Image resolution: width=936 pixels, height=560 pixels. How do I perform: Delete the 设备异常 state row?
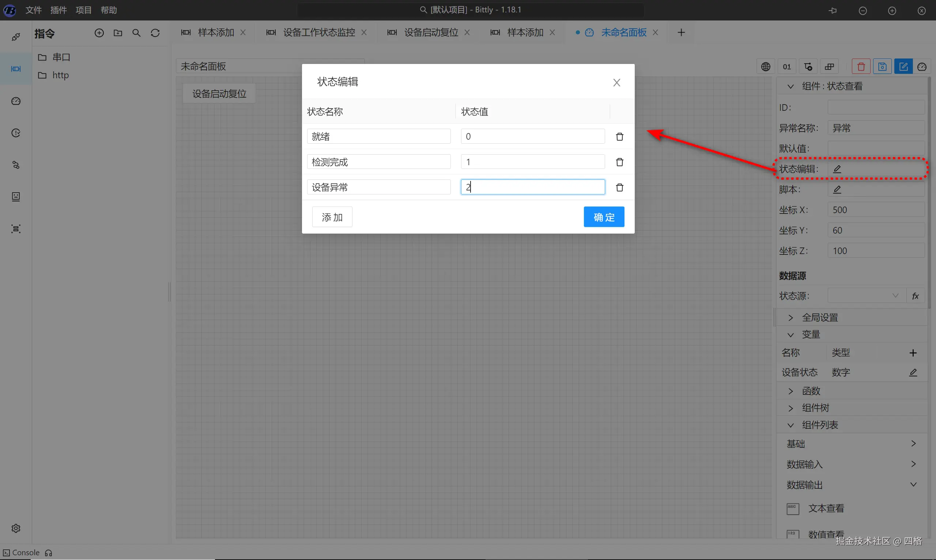coord(619,188)
